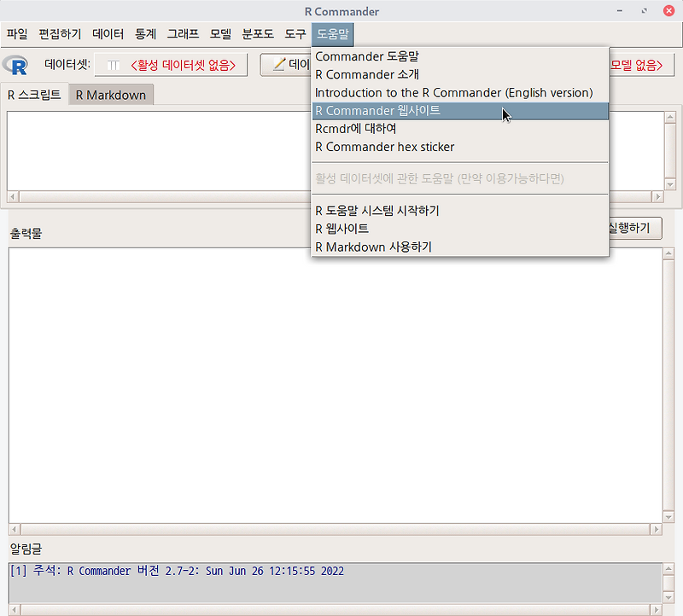The height and width of the screenshot is (616, 683).
Task: Select R Markdown 사용하기 menu item
Action: (x=371, y=247)
